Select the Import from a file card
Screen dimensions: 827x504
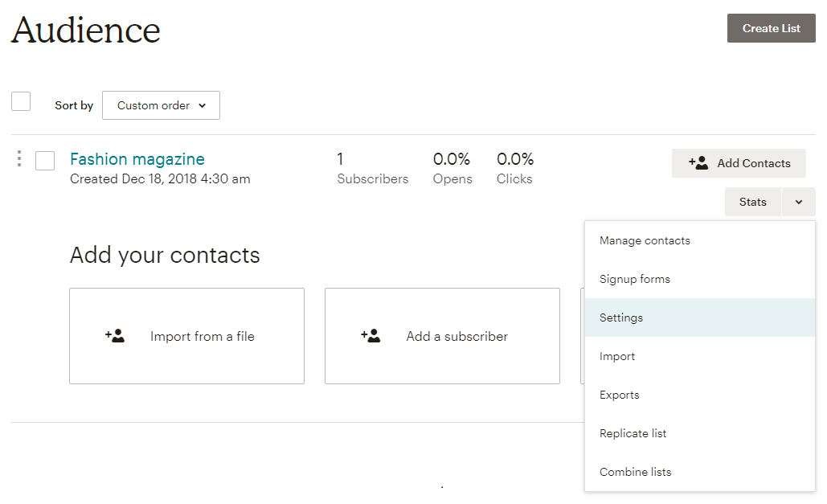pyautogui.click(x=186, y=336)
